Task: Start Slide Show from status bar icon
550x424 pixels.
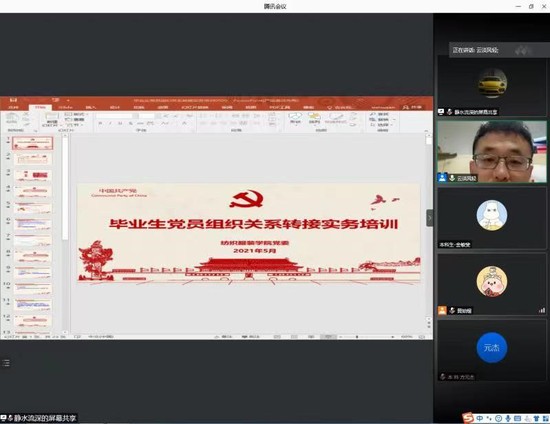Action: 328,337
